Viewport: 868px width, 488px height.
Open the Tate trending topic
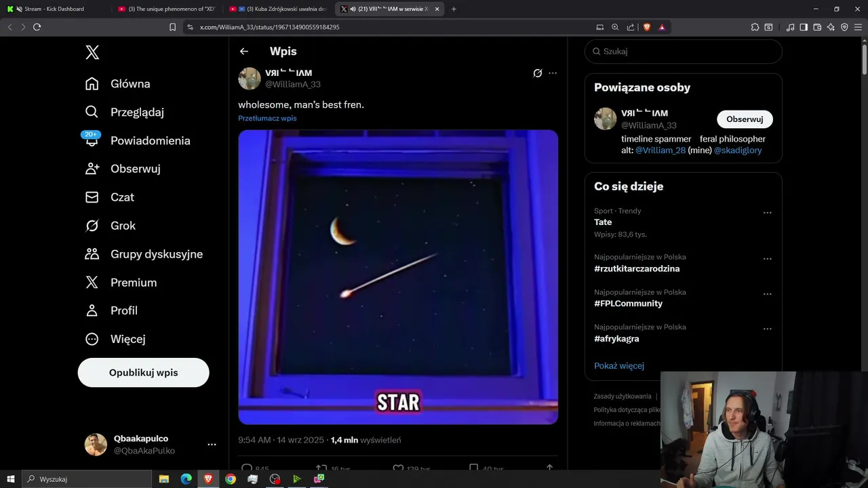coord(603,222)
